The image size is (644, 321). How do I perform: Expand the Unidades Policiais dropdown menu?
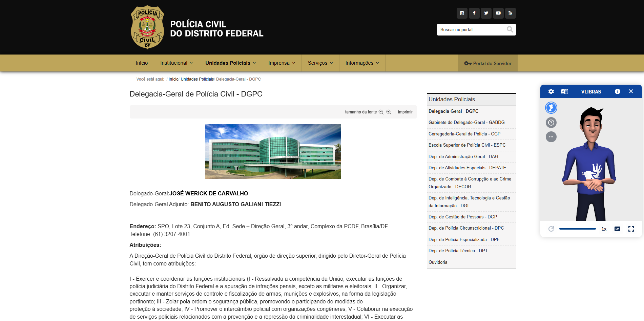231,63
